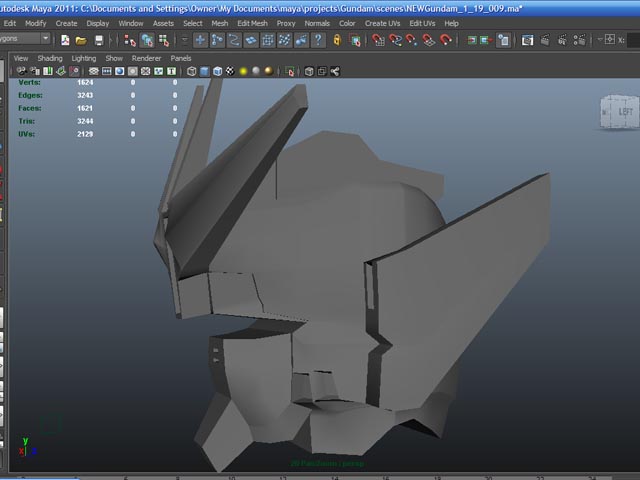This screenshot has height=480, width=640.
Task: Toggle the deformations selection mask icon
Action: pyautogui.click(x=267, y=40)
